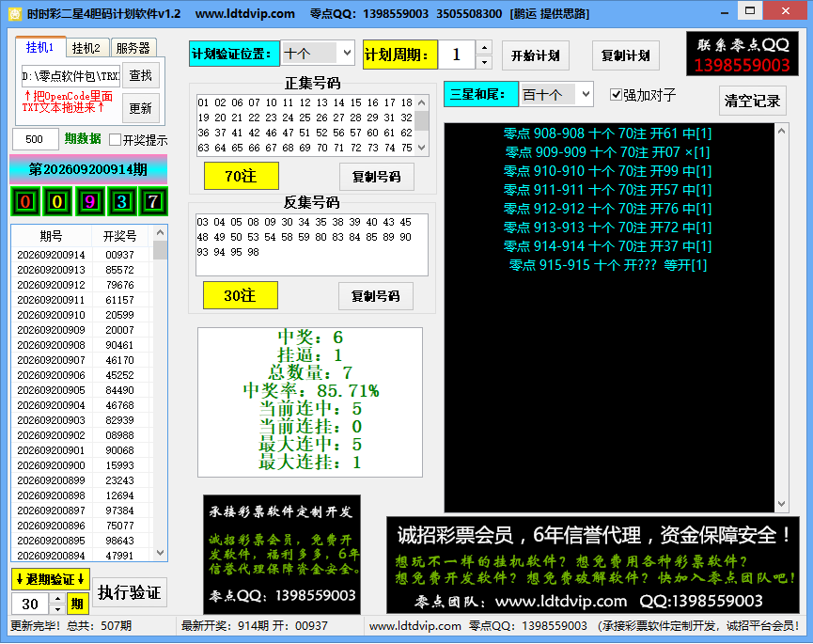This screenshot has width=813, height=644.
Task: Click the 更新 button
Action: [140, 108]
